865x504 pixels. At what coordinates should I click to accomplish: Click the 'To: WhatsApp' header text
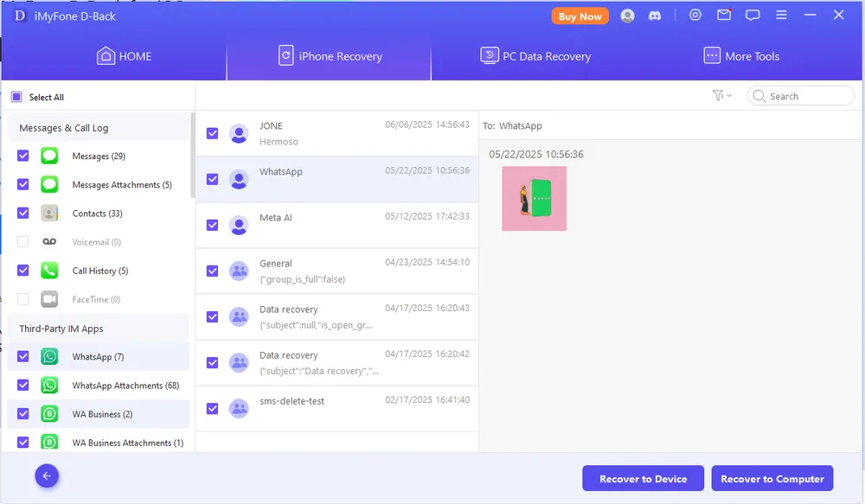click(512, 125)
